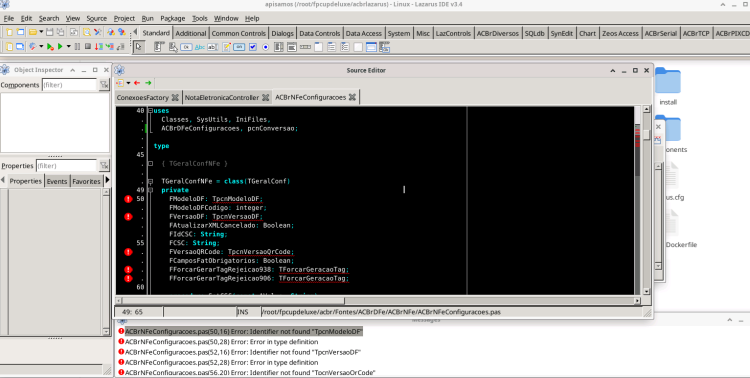Open the recent files dropdown arrow beside Open
This screenshot has height=378, width=750.
[41, 32]
